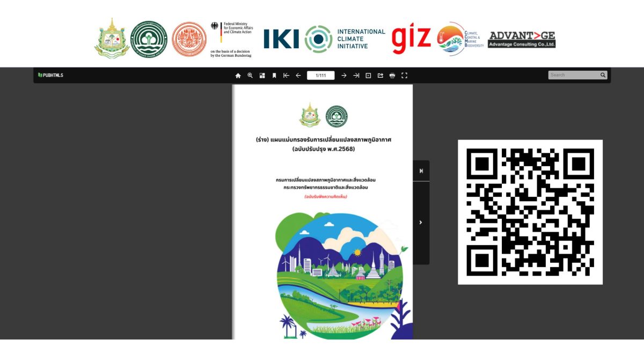This screenshot has width=644, height=362.
Task: Click the Federal Ministry for Economic Affairs logo
Action: click(x=231, y=40)
